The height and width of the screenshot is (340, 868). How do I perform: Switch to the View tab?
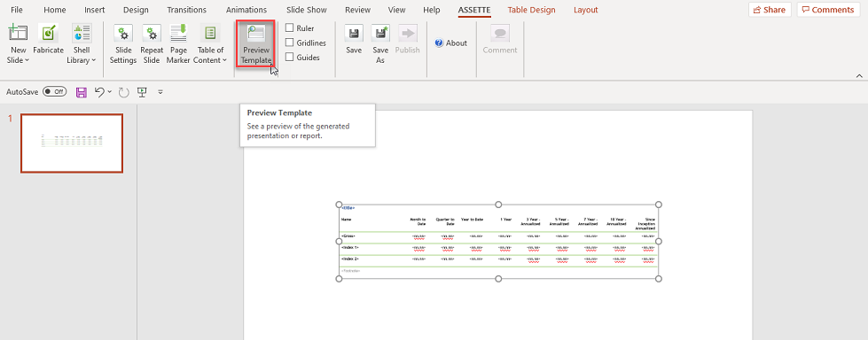pos(397,10)
